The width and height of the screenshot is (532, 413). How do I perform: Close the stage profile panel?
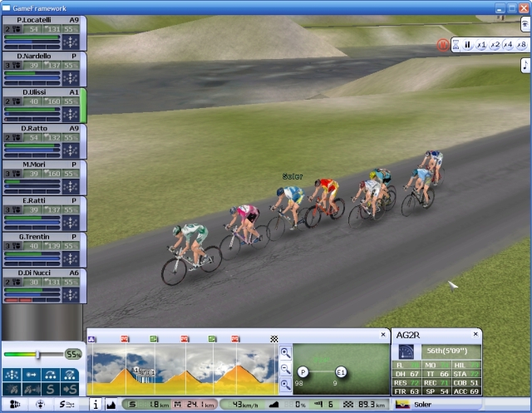[382, 334]
